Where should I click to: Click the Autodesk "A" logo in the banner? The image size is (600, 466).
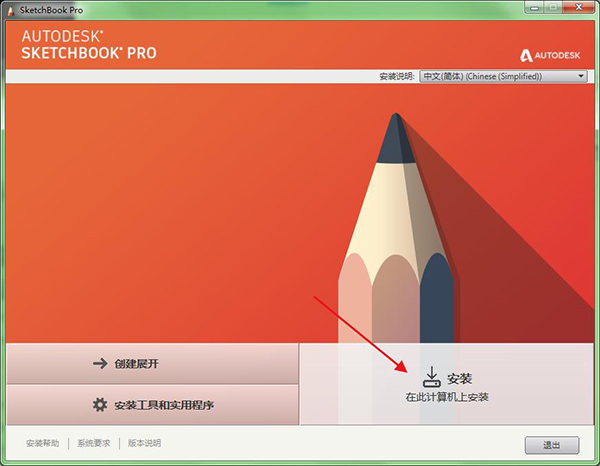[526, 56]
